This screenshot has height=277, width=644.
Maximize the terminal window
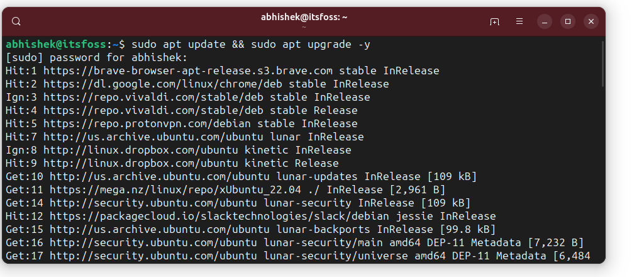[568, 21]
